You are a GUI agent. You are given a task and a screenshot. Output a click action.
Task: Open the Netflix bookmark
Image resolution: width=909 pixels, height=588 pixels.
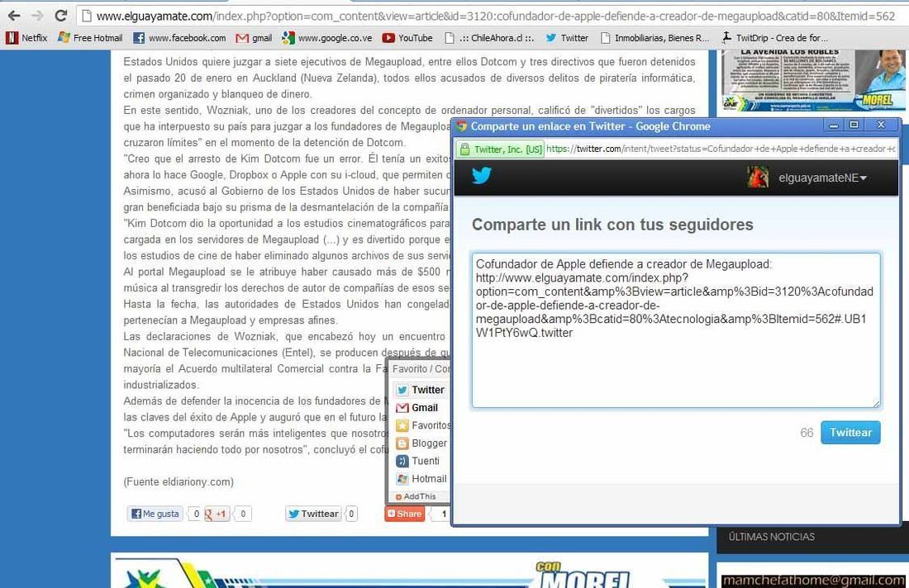coord(26,38)
